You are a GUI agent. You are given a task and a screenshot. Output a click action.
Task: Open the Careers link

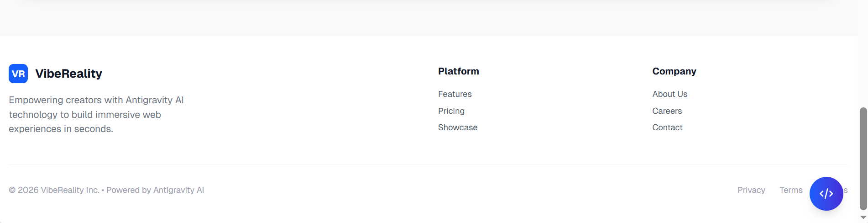pyautogui.click(x=667, y=111)
